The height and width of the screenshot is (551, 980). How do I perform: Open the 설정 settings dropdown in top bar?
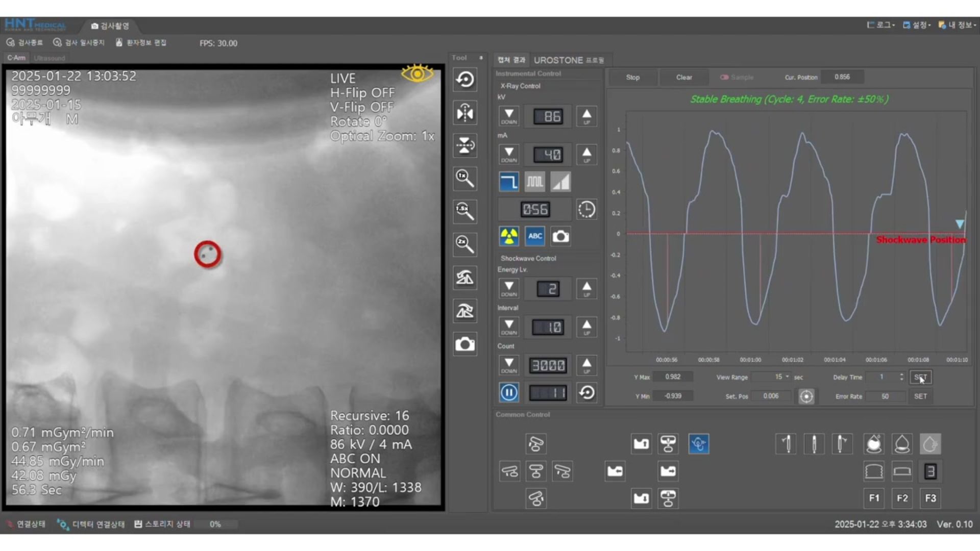[x=917, y=25]
